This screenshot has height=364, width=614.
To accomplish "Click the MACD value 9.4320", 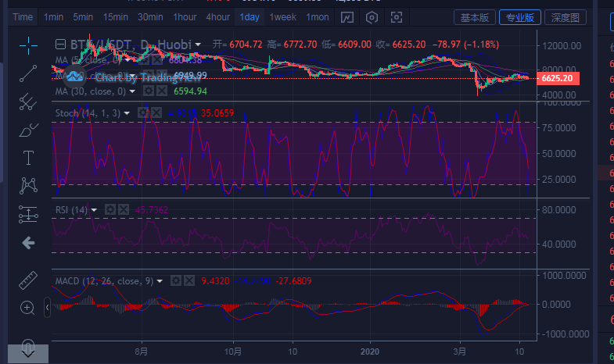I will click(215, 280).
